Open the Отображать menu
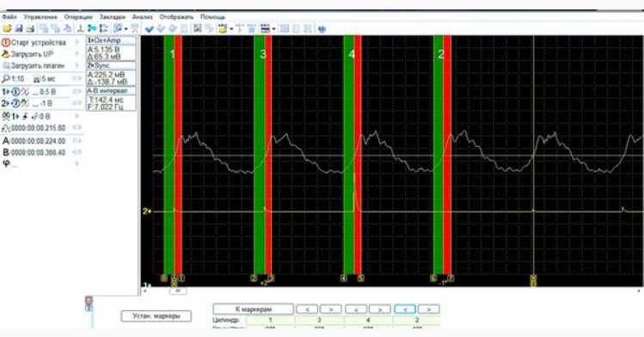Viewport: 644px width, 337px height. pos(176,17)
